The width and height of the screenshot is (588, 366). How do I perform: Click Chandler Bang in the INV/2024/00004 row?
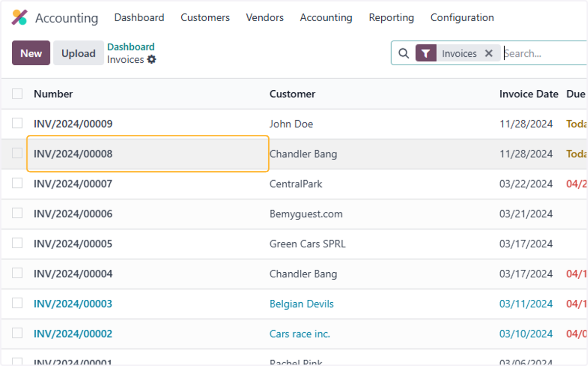303,273
